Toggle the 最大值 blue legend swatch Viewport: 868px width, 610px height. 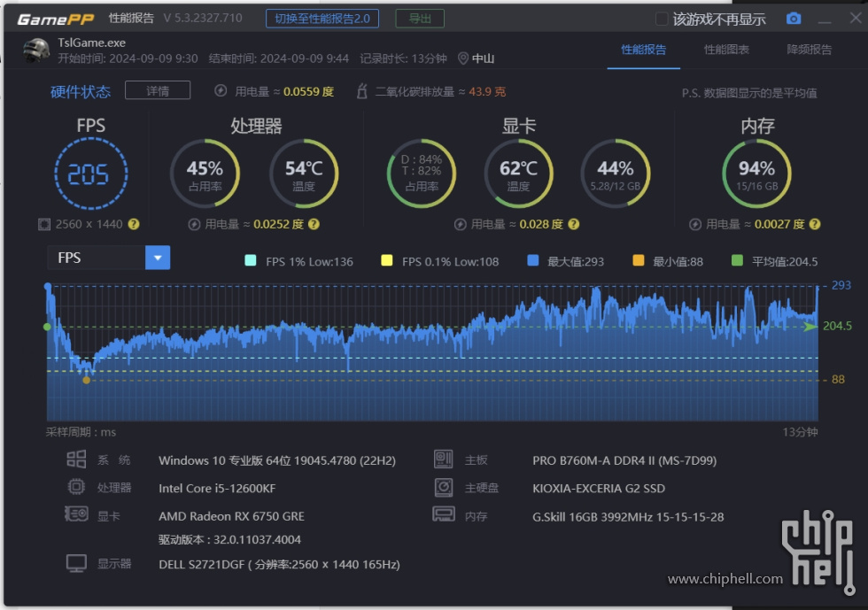click(533, 260)
